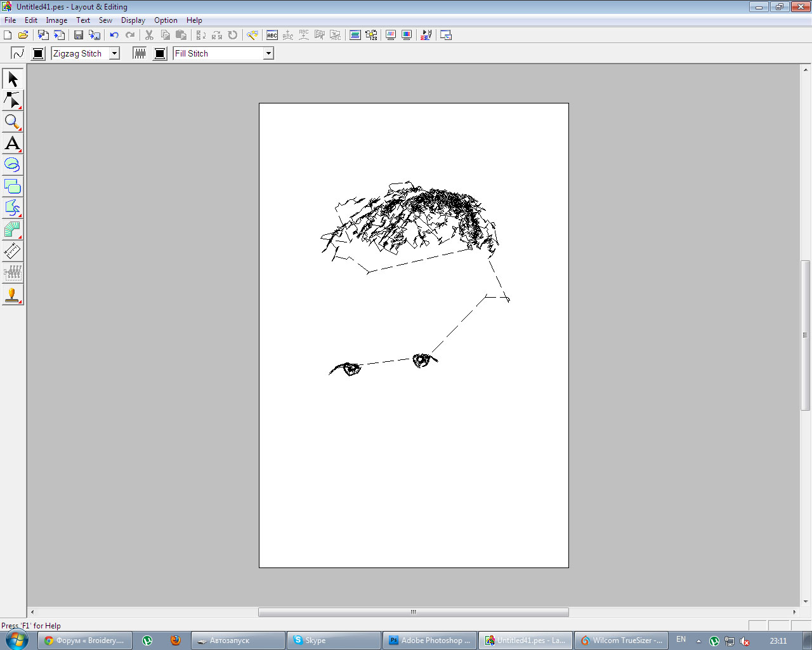812x650 pixels.
Task: Switch to Skype in the taskbar
Action: pyautogui.click(x=334, y=640)
